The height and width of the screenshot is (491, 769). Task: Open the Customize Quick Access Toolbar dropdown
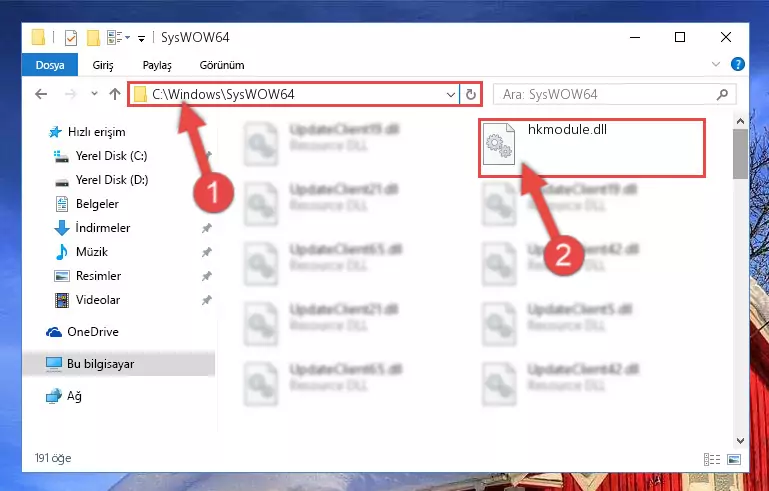[x=141, y=38]
